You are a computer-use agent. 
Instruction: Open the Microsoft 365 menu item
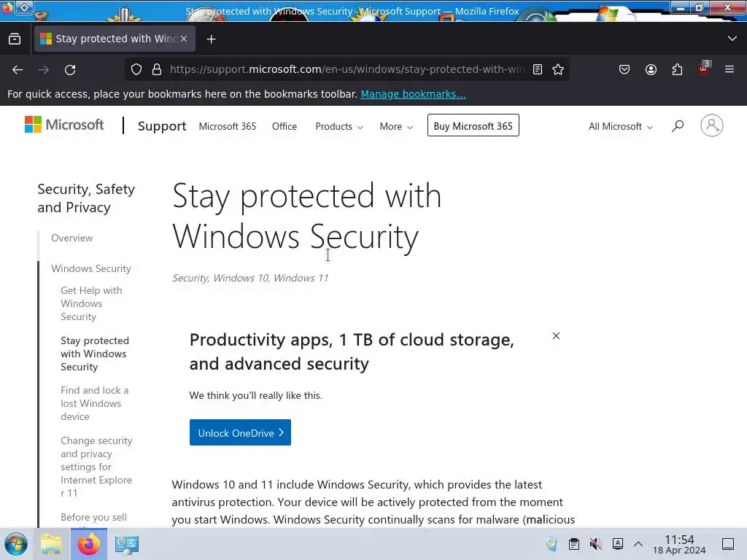(x=228, y=126)
